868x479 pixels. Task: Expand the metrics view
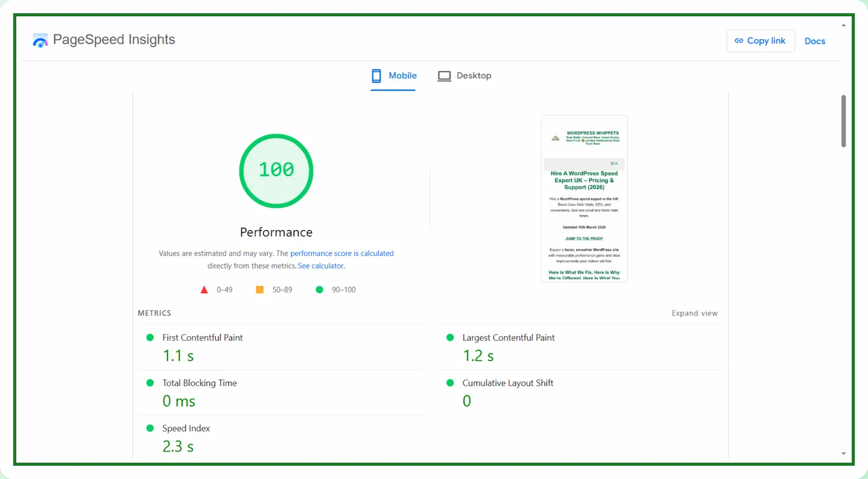coord(694,313)
